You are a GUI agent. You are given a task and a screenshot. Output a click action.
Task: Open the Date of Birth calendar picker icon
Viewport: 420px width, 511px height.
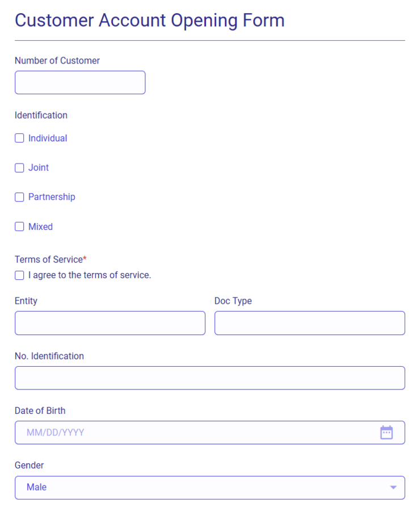387,432
